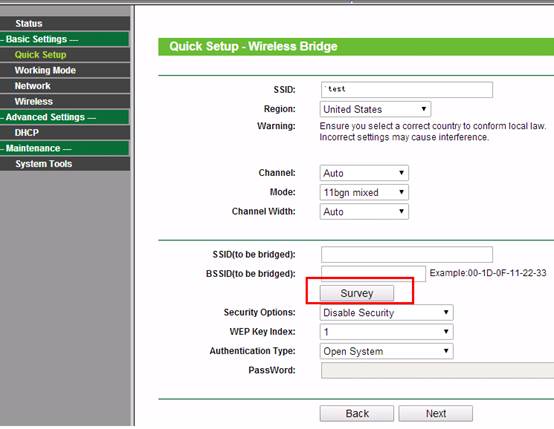This screenshot has width=554, height=429.
Task: Open the Channel Width dropdown
Action: 364,212
